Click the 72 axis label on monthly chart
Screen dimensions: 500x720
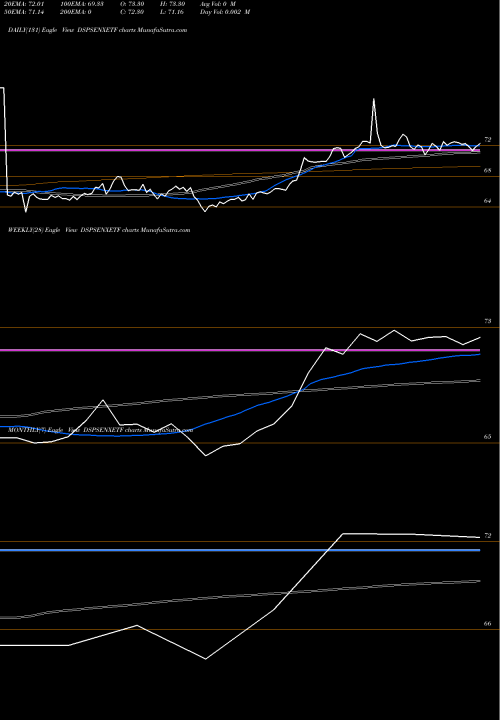coord(488,535)
